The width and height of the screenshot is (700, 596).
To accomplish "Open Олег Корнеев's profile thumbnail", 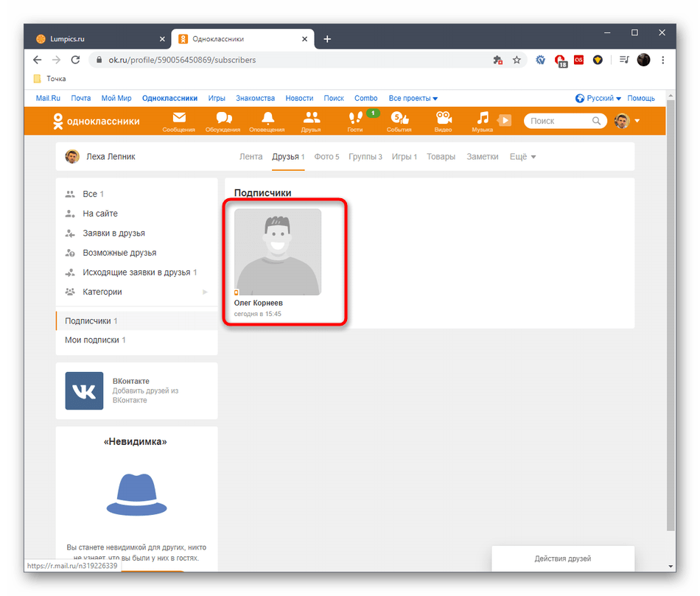I will pyautogui.click(x=278, y=252).
